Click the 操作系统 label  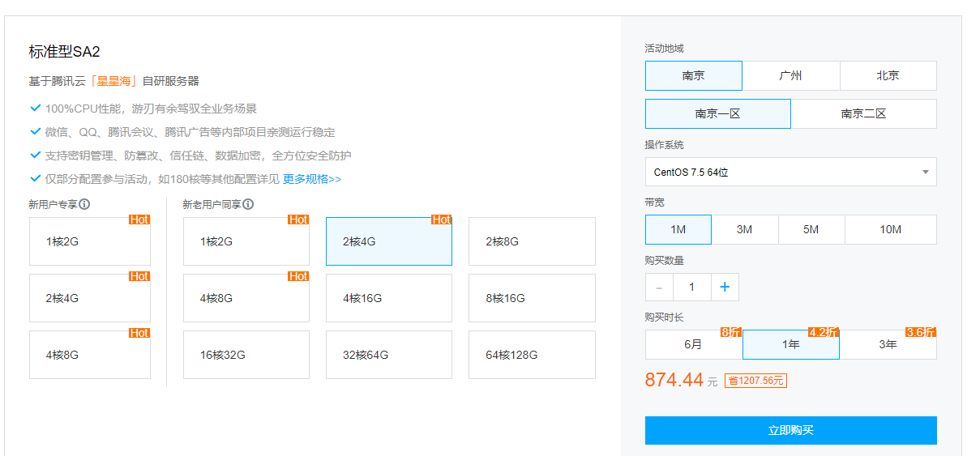click(665, 145)
